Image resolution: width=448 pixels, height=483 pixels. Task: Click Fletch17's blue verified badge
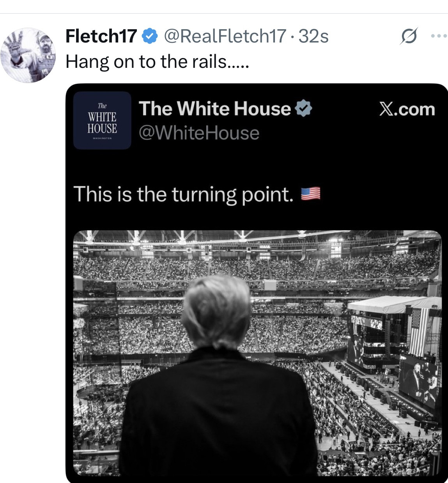(x=149, y=36)
